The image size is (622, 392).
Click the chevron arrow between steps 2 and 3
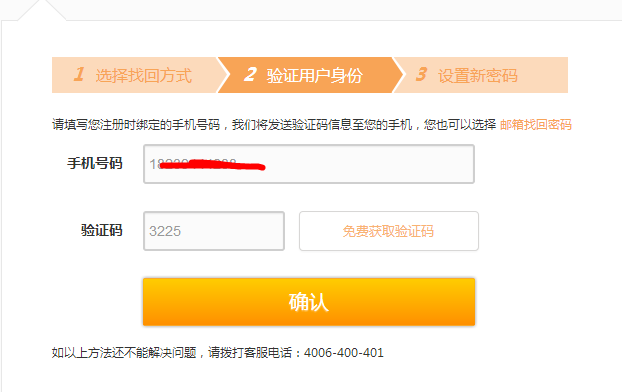[399, 75]
